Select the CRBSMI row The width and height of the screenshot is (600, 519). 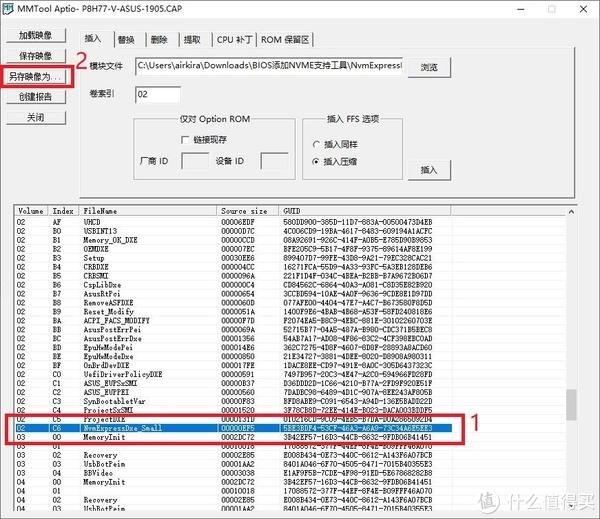233,276
